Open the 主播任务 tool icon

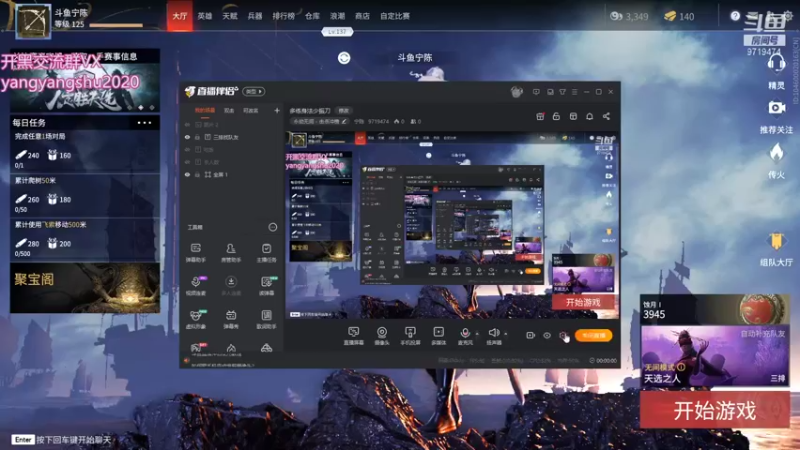[x=266, y=253]
